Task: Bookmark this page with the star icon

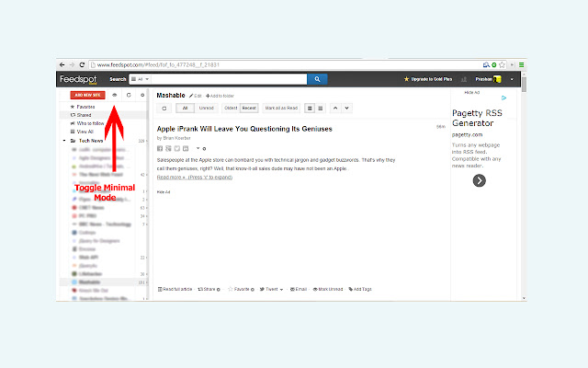Action: pos(503,65)
